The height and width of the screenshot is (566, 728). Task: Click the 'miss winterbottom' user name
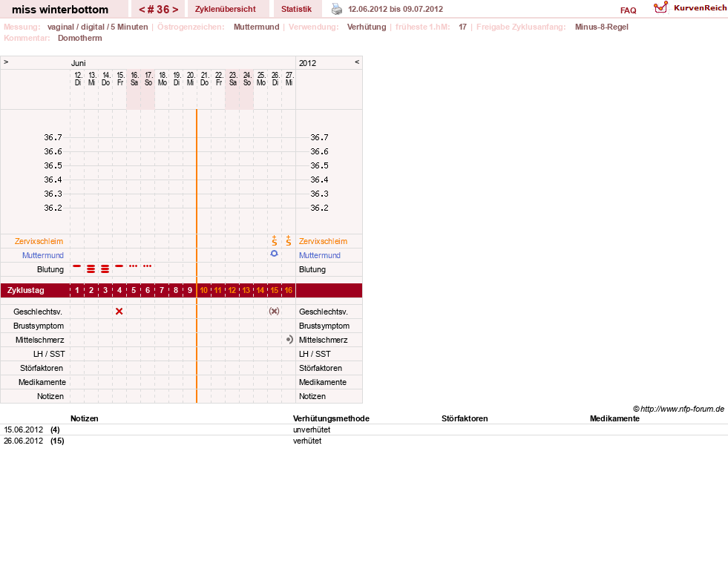(x=60, y=10)
